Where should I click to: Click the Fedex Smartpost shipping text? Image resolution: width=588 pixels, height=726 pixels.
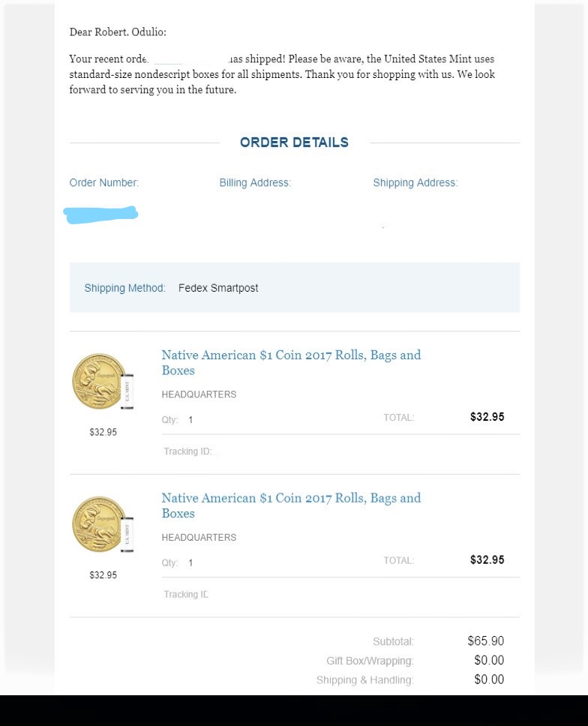[x=218, y=288]
